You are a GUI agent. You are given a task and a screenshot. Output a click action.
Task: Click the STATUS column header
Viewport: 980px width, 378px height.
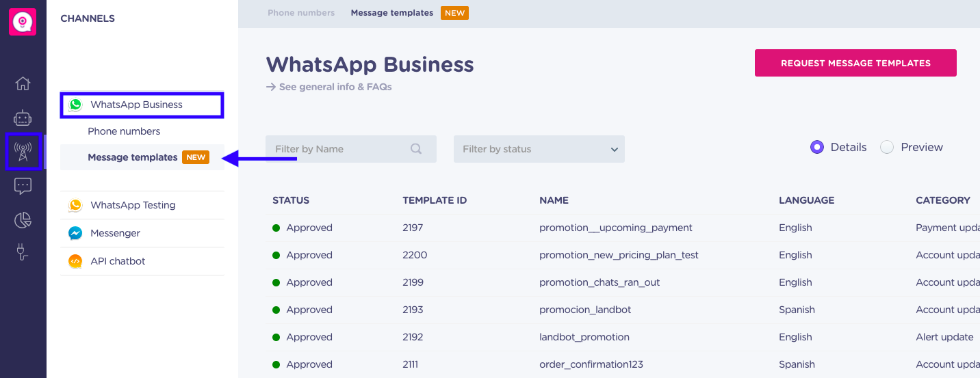(291, 200)
